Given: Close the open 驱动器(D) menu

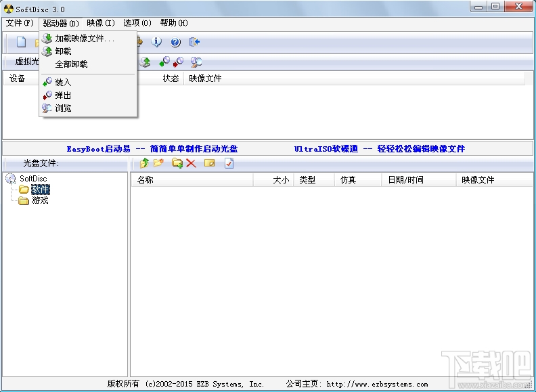Looking at the screenshot, I should click(60, 23).
